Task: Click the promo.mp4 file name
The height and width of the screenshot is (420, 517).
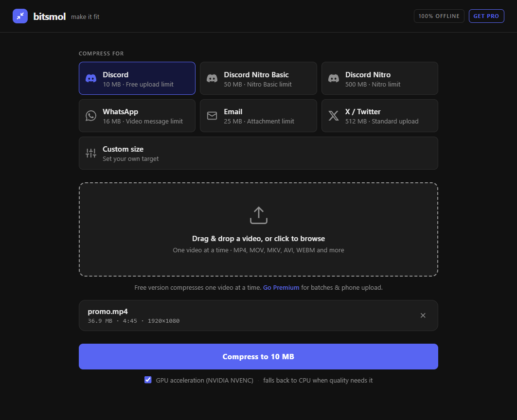Action: pyautogui.click(x=108, y=312)
